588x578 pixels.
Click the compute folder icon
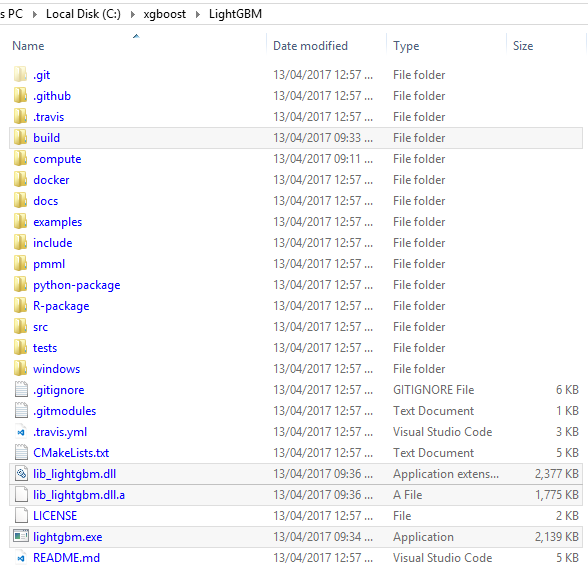click(x=21, y=158)
